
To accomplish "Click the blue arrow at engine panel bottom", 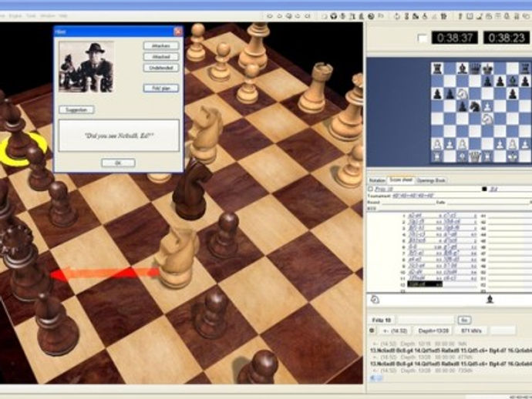I will click(x=375, y=377).
